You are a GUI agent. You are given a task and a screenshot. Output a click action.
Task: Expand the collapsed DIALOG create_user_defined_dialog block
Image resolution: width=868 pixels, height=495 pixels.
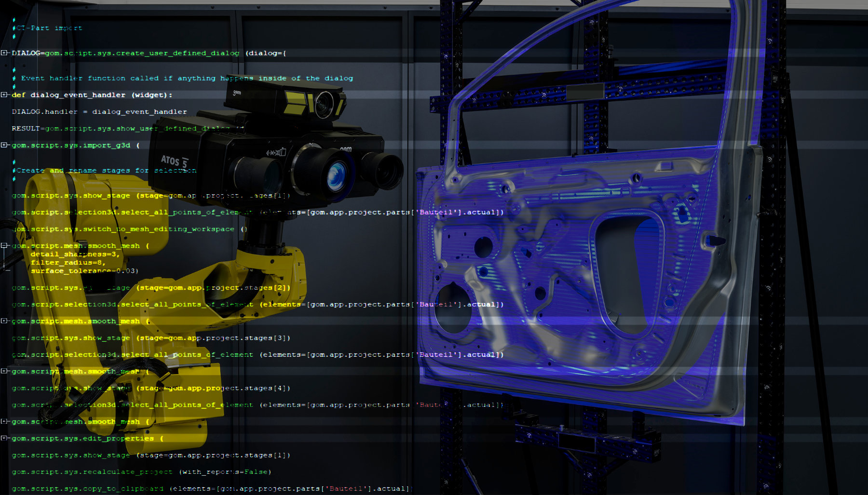[x=4, y=53]
